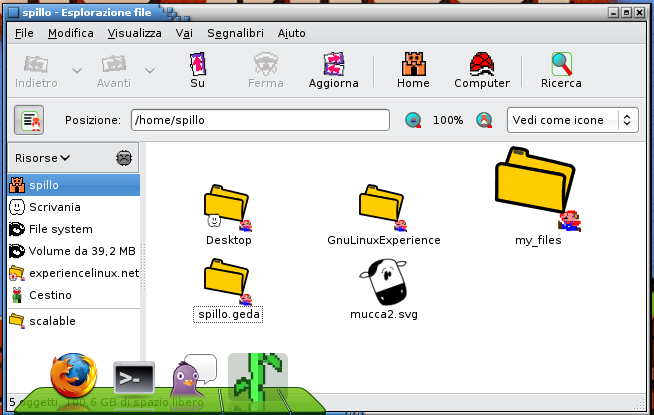This screenshot has height=415, width=654.
Task: Click the 'spillo.geda' file name label
Action: [229, 314]
